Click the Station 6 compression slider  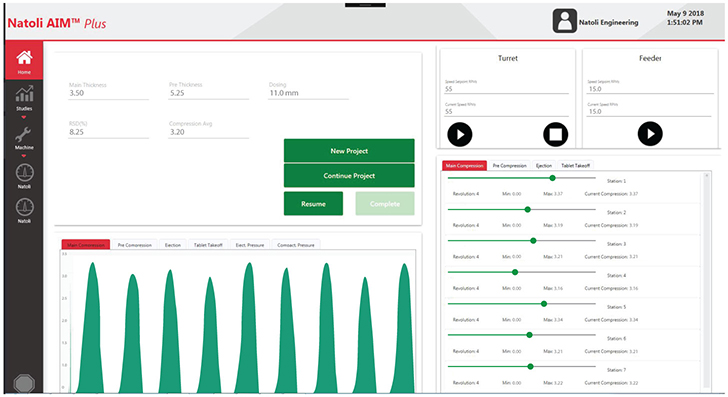521,335
